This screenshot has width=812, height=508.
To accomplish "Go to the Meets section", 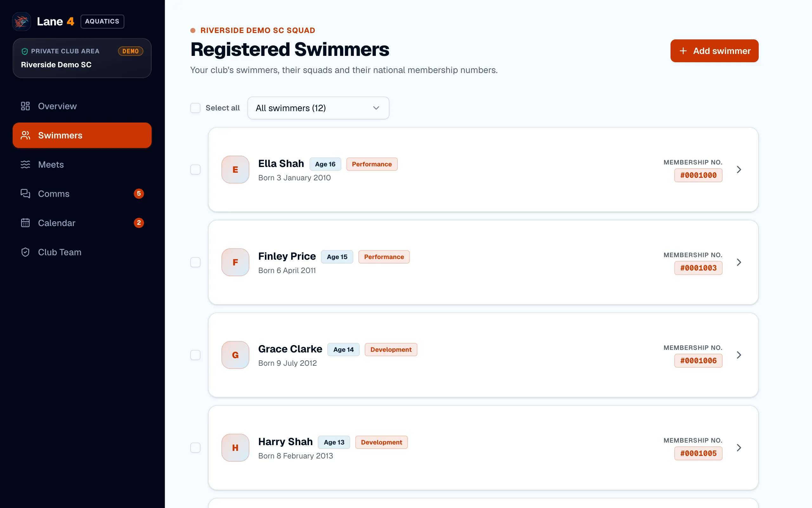I will 82,165.
